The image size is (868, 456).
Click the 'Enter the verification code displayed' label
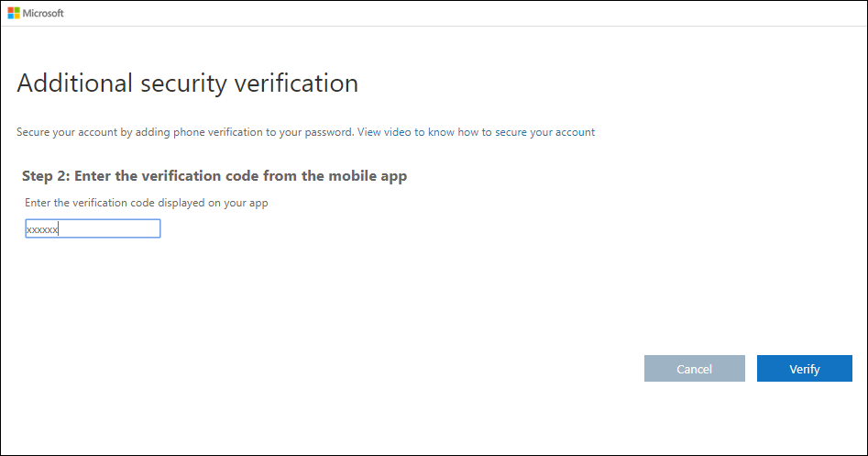[146, 203]
